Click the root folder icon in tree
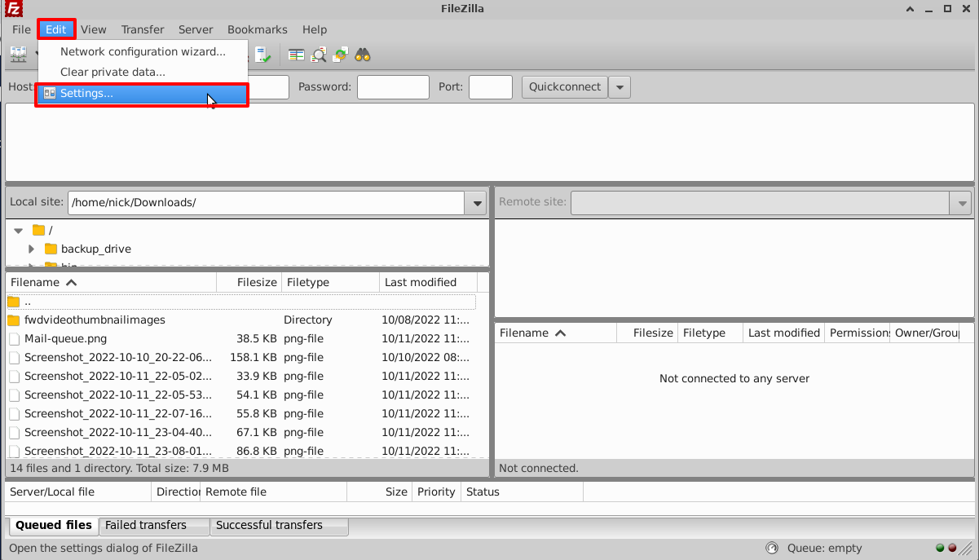This screenshot has height=560, width=979. [38, 231]
